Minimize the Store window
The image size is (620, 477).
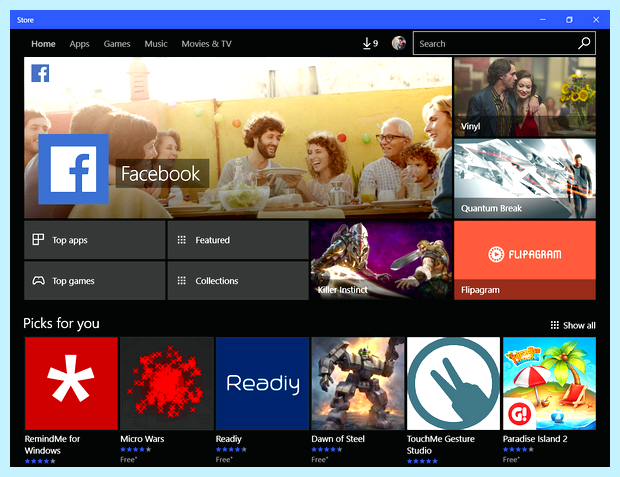point(543,19)
